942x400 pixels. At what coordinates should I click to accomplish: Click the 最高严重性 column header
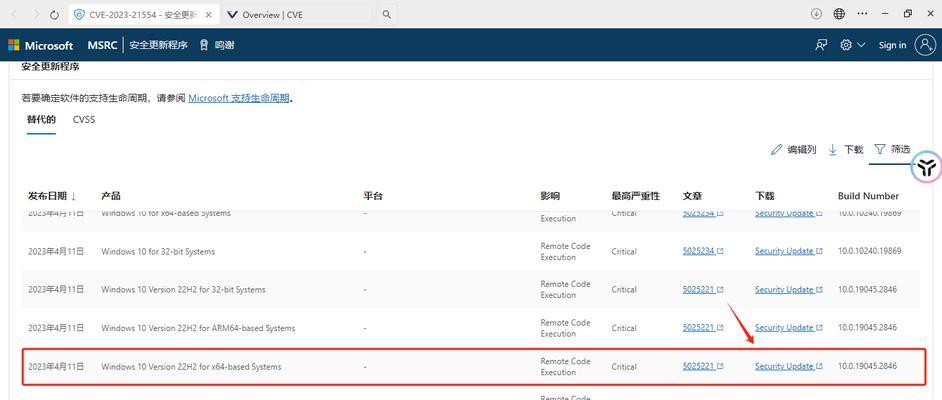point(636,196)
